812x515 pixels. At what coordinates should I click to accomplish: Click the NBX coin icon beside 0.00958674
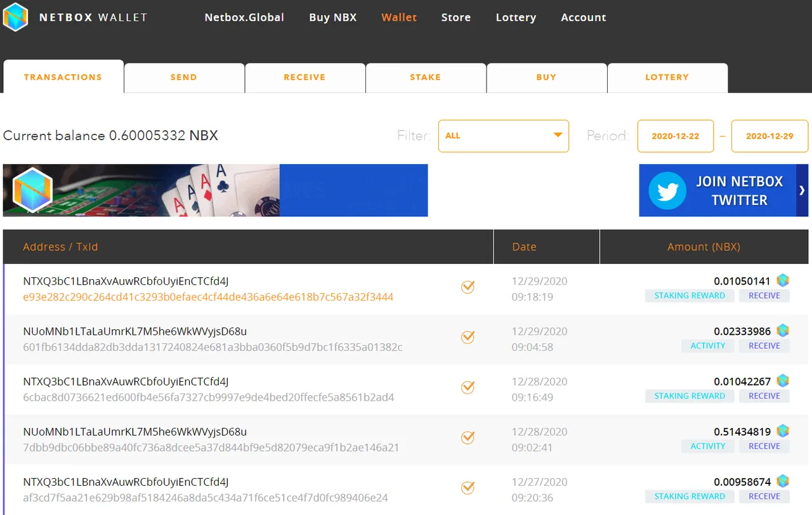783,481
